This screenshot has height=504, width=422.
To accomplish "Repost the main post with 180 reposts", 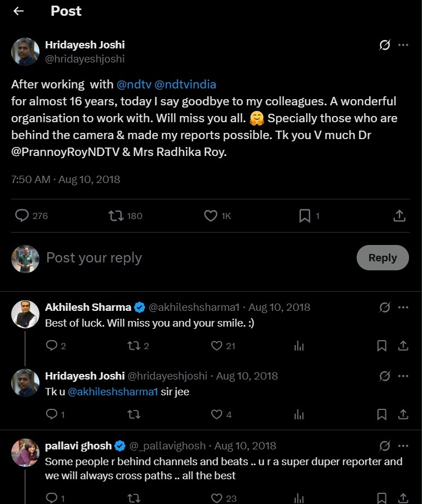I will [x=116, y=216].
